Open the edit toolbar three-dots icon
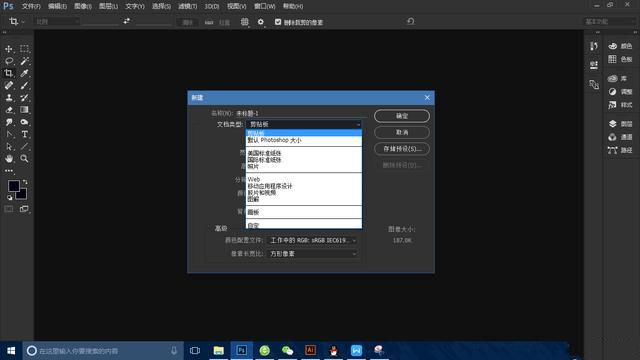This screenshot has width=640, height=360. click(9, 171)
